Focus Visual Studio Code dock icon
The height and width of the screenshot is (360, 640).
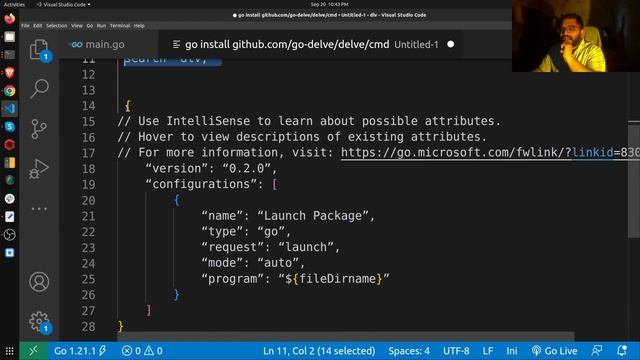coord(9,109)
